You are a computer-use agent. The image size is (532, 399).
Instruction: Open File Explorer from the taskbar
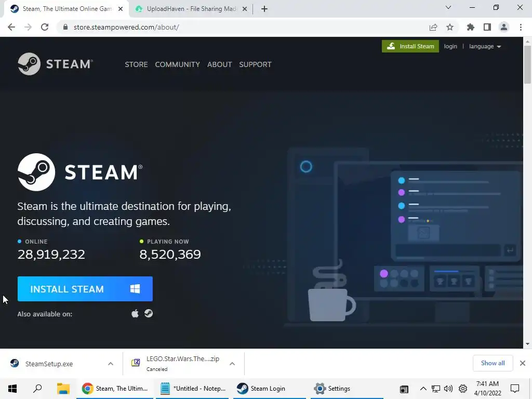pyautogui.click(x=63, y=389)
